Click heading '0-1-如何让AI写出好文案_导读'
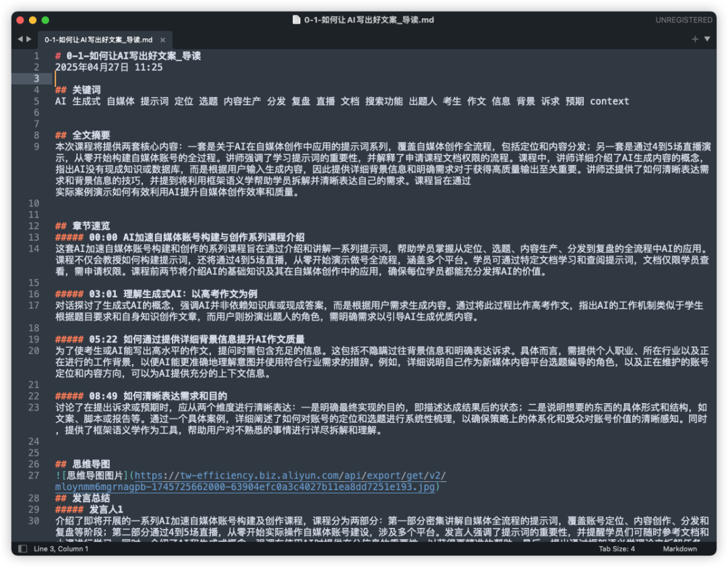This screenshot has height=567, width=728. pyautogui.click(x=133, y=56)
